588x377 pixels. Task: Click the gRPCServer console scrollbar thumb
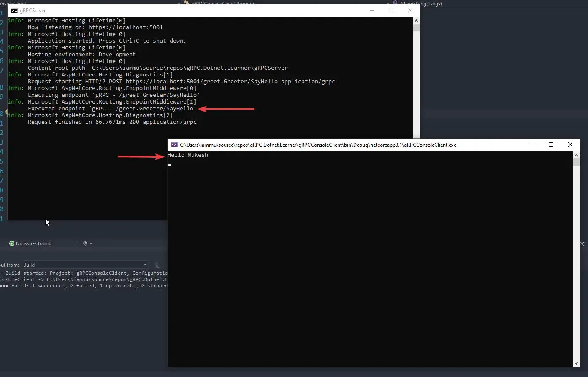pos(416,28)
